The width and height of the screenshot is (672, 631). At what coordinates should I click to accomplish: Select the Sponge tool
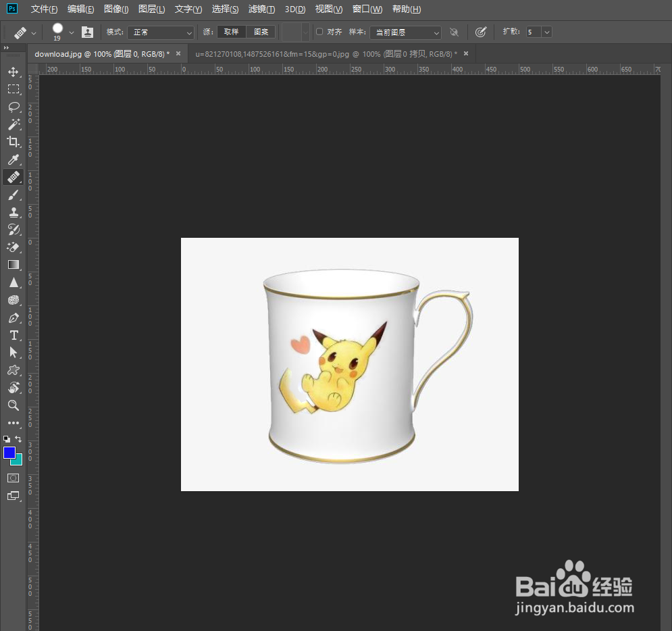coord(14,300)
